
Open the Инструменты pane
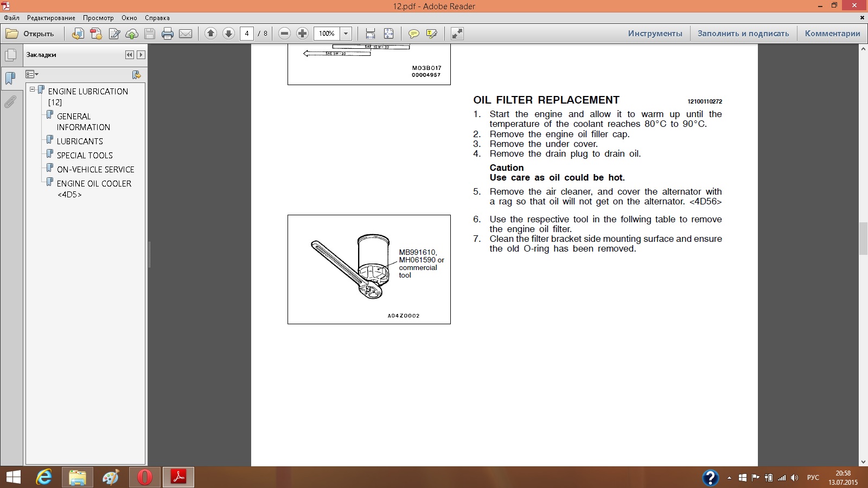pyautogui.click(x=655, y=34)
